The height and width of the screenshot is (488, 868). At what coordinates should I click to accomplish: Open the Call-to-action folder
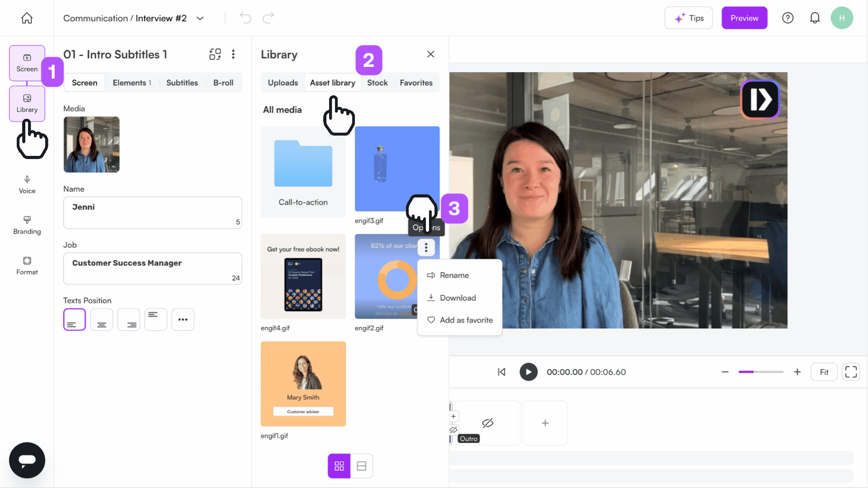point(303,172)
